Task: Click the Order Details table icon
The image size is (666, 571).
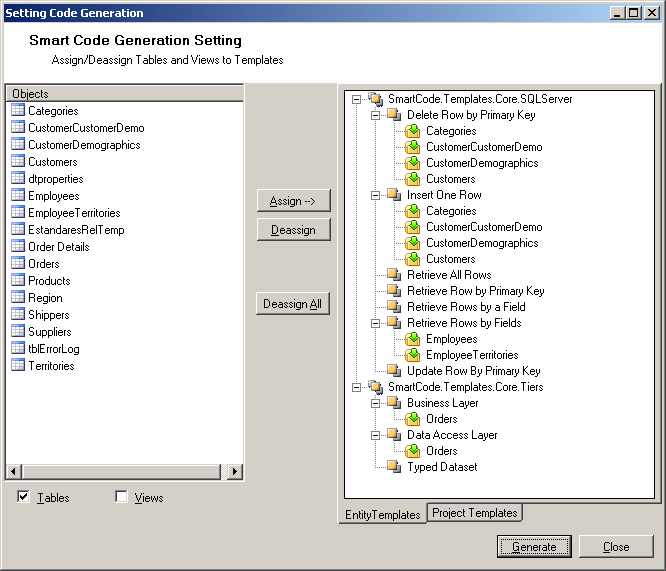Action: [18, 246]
